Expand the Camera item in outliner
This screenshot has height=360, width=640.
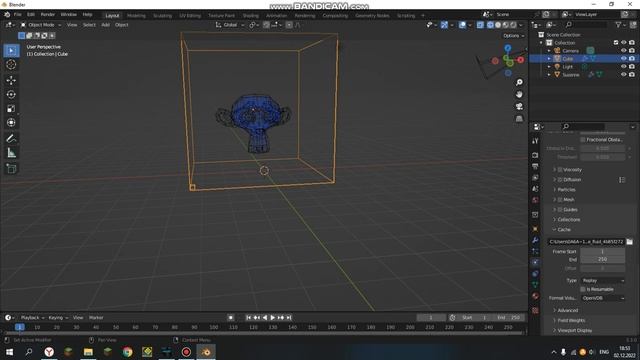pos(549,51)
